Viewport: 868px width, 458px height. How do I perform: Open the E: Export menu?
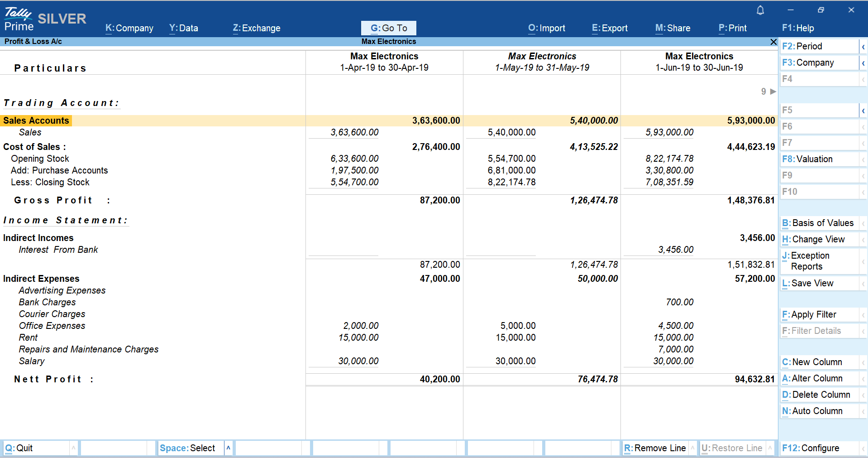(610, 28)
